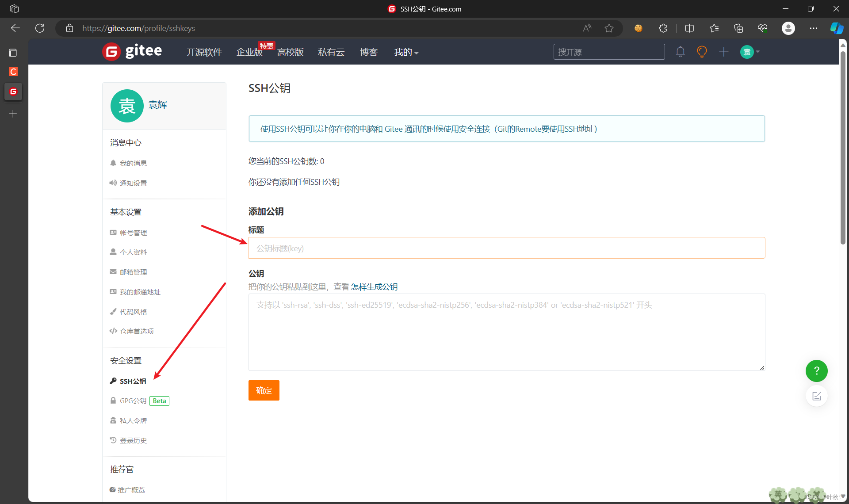Open the 怎样生成公钥 link
The image size is (849, 504).
(x=374, y=287)
